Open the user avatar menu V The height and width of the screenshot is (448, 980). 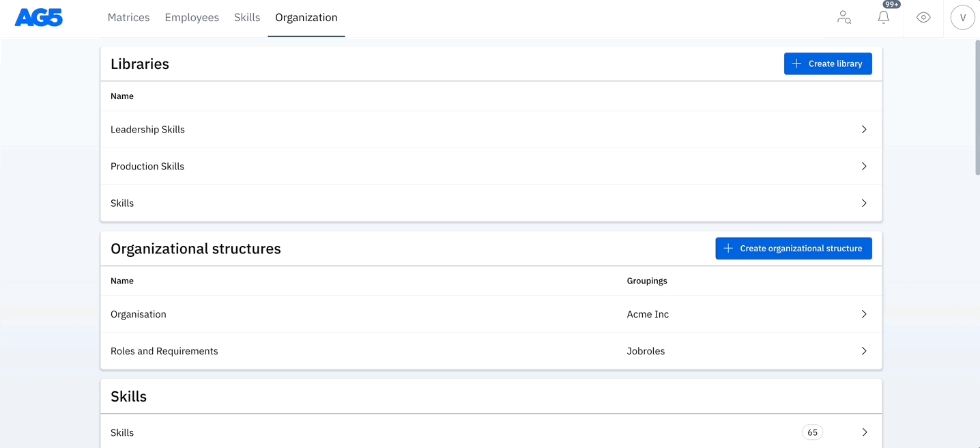pos(962,18)
